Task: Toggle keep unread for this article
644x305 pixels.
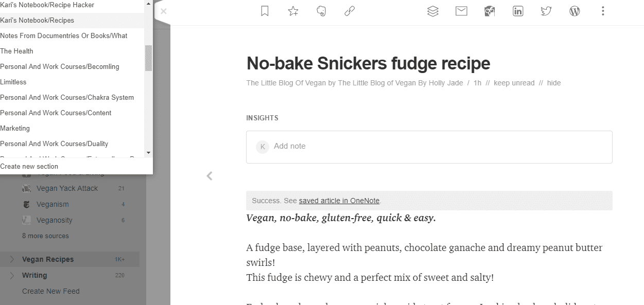Action: 514,83
